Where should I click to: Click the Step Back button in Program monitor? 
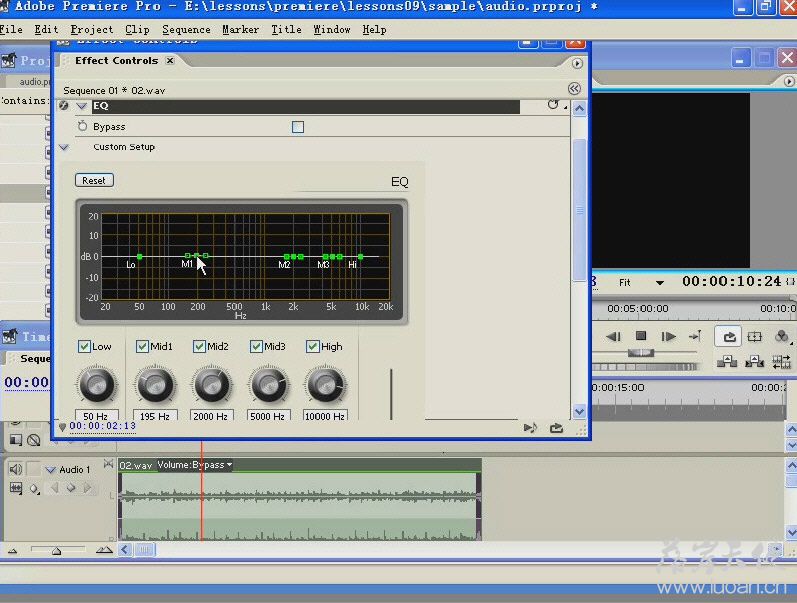[x=614, y=337]
